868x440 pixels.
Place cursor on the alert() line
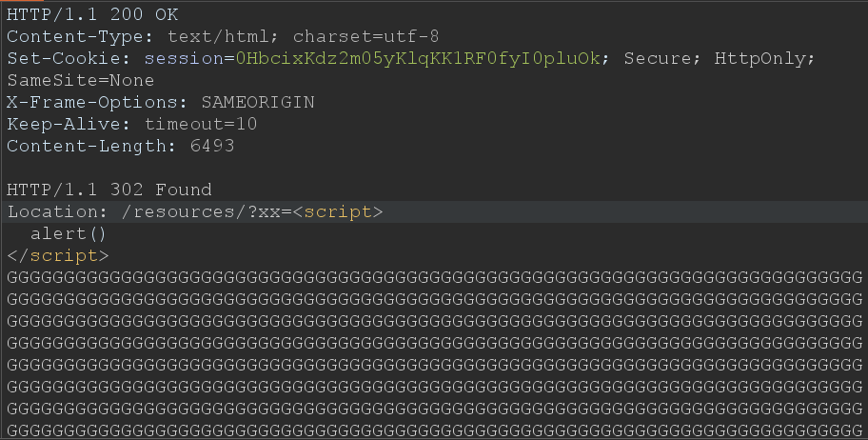click(69, 233)
